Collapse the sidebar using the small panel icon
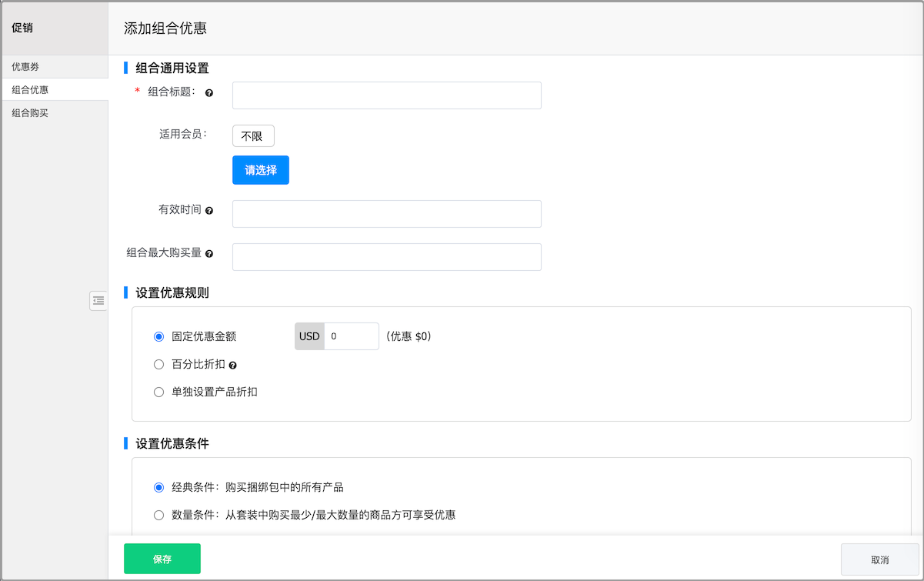Image resolution: width=924 pixels, height=581 pixels. 98,301
